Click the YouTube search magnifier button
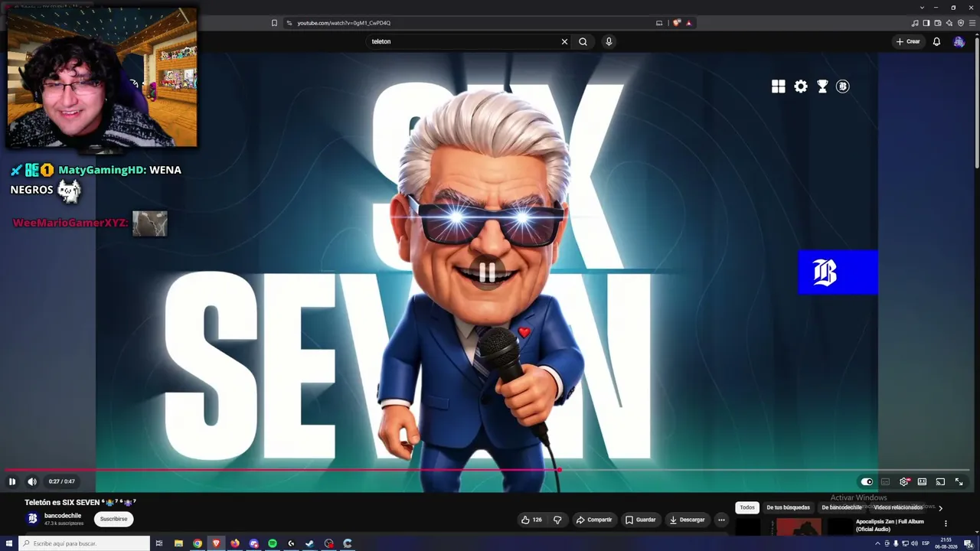 583,41
